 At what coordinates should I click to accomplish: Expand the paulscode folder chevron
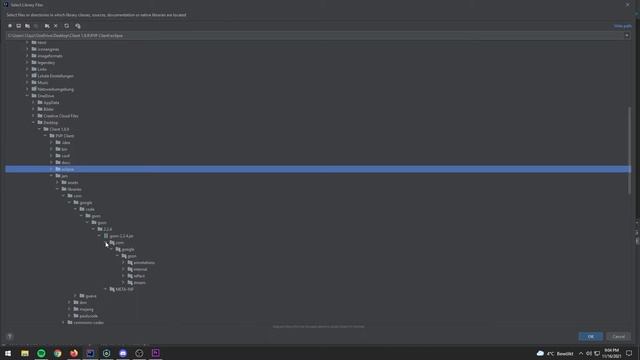[x=69, y=316]
